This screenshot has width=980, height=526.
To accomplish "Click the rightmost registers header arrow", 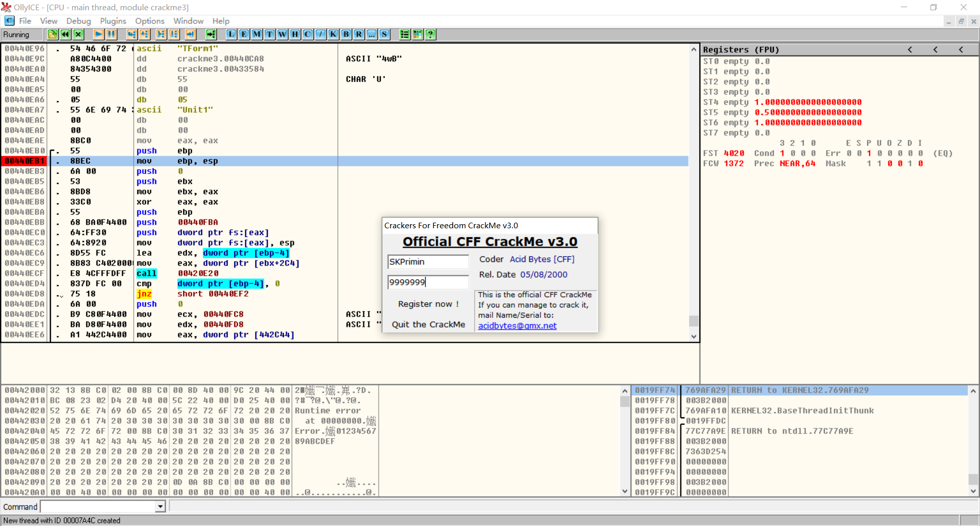I will point(961,50).
